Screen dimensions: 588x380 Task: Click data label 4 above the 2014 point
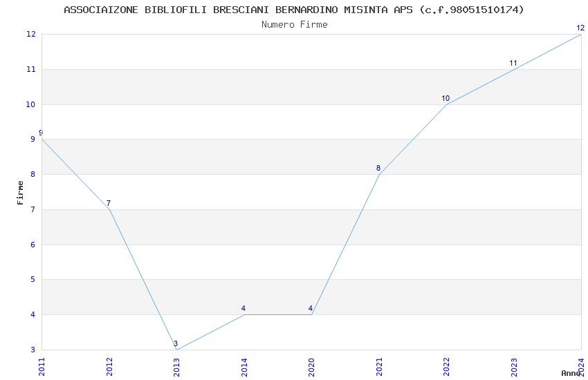pos(244,309)
